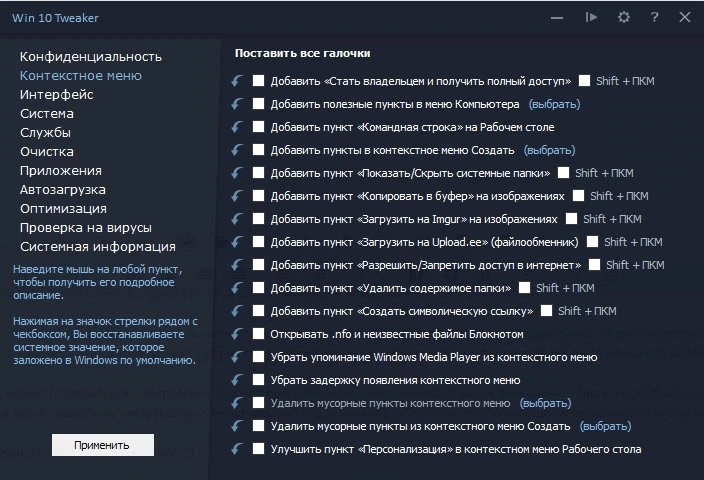The height and width of the screenshot is (480, 704).
Task: Open the Системная информация section
Action: tap(97, 247)
